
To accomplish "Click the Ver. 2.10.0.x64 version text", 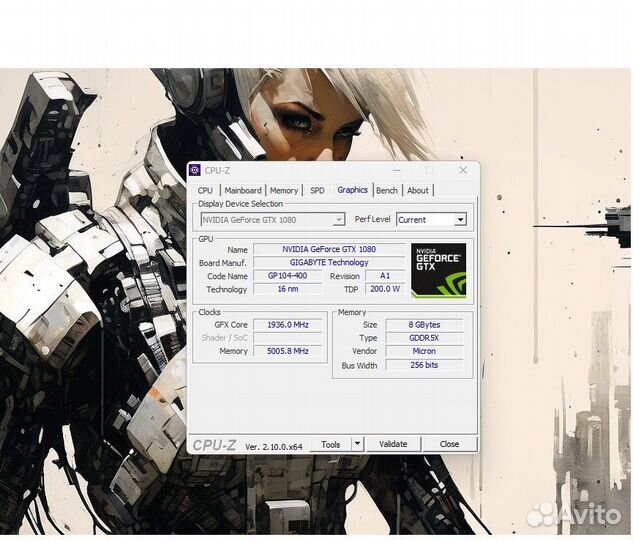I will pyautogui.click(x=274, y=447).
